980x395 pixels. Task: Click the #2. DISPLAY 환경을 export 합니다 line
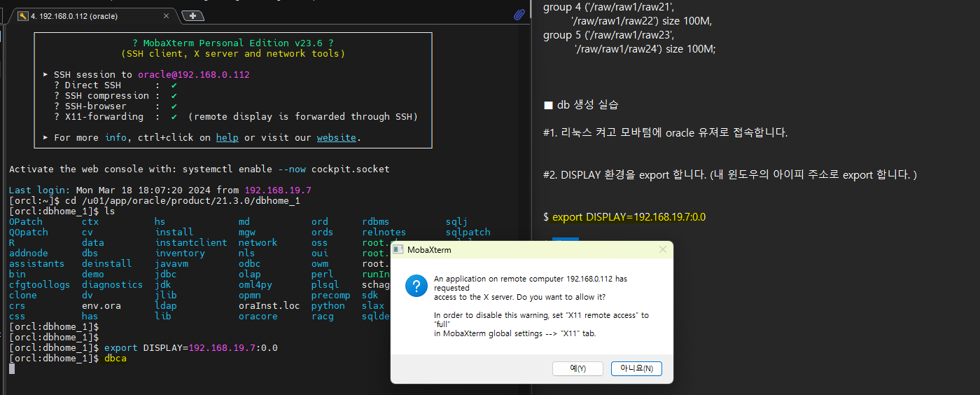pyautogui.click(x=730, y=174)
